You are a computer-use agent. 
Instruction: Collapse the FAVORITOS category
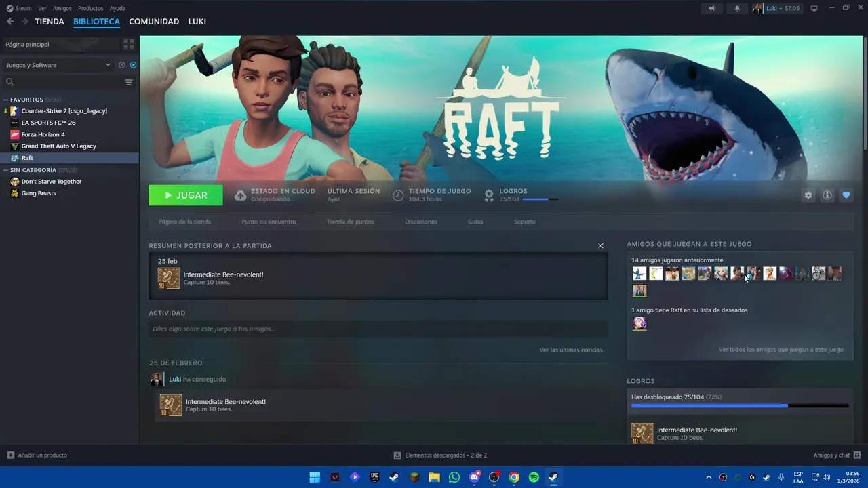[6, 100]
